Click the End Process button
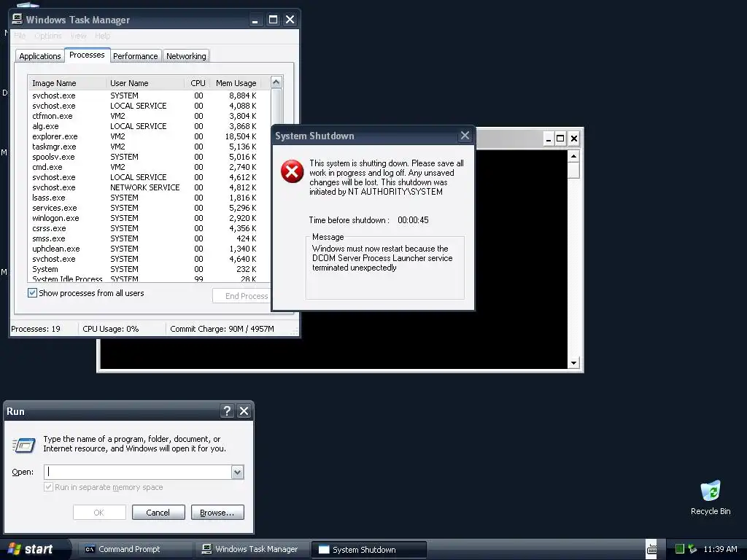 (x=242, y=296)
